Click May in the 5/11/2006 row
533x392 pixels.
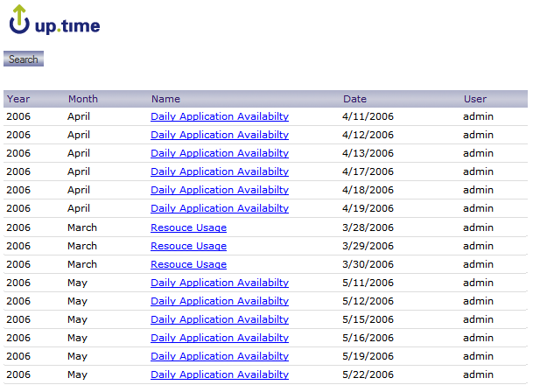pos(78,283)
